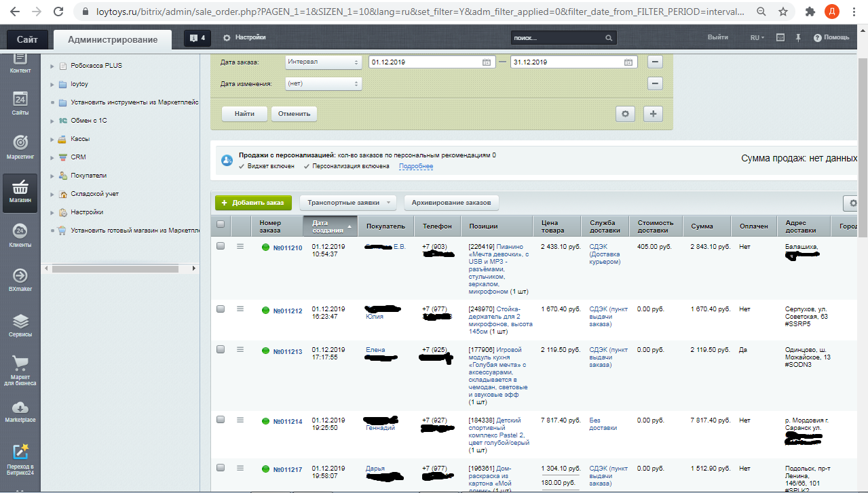
Task: Focus the admin поиск search field
Action: (556, 38)
